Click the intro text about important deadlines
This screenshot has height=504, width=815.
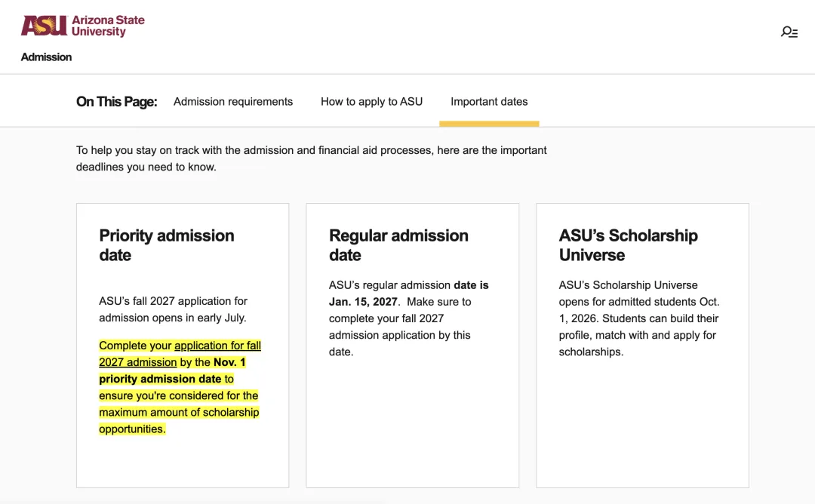tap(312, 158)
